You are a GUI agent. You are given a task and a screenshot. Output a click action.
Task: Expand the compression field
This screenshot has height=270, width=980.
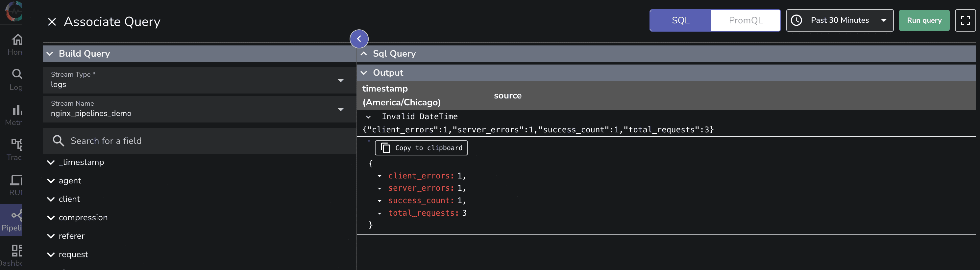pos(51,218)
